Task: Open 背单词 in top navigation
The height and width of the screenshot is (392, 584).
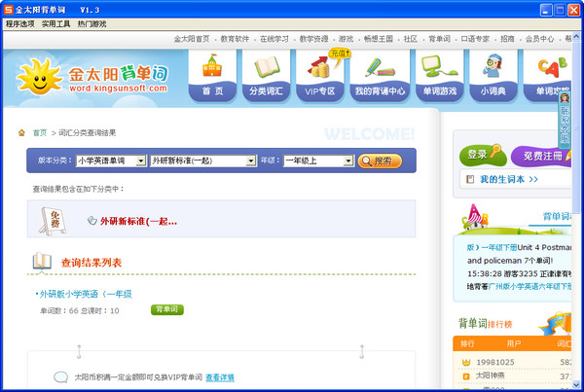Action: (440, 39)
